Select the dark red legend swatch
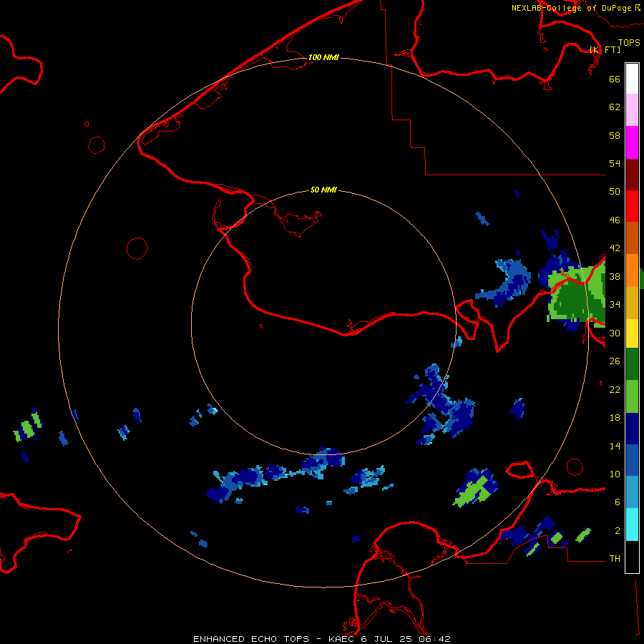 (632, 175)
